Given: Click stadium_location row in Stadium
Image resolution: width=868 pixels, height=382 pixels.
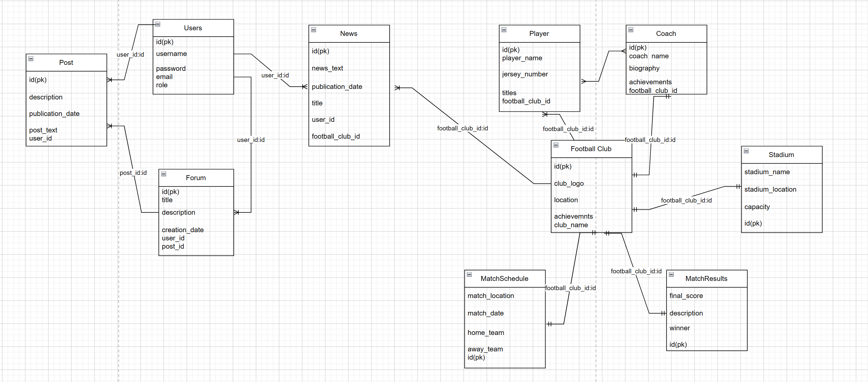Looking at the screenshot, I should [x=770, y=189].
